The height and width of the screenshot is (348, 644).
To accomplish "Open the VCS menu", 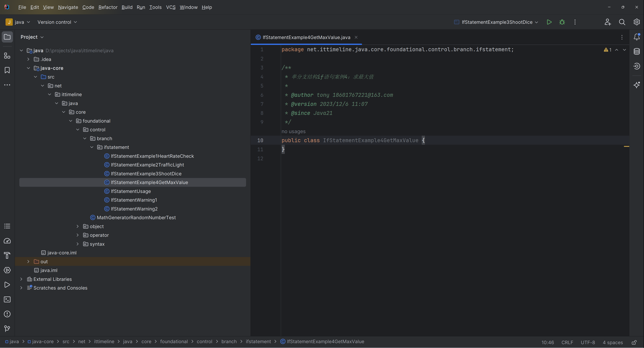I will 171,7.
